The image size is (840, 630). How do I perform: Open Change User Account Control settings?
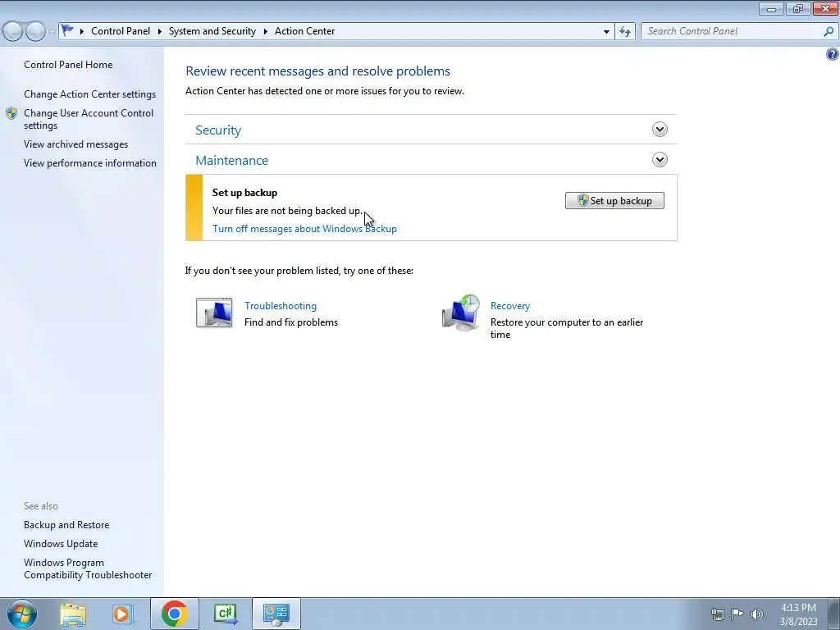89,119
